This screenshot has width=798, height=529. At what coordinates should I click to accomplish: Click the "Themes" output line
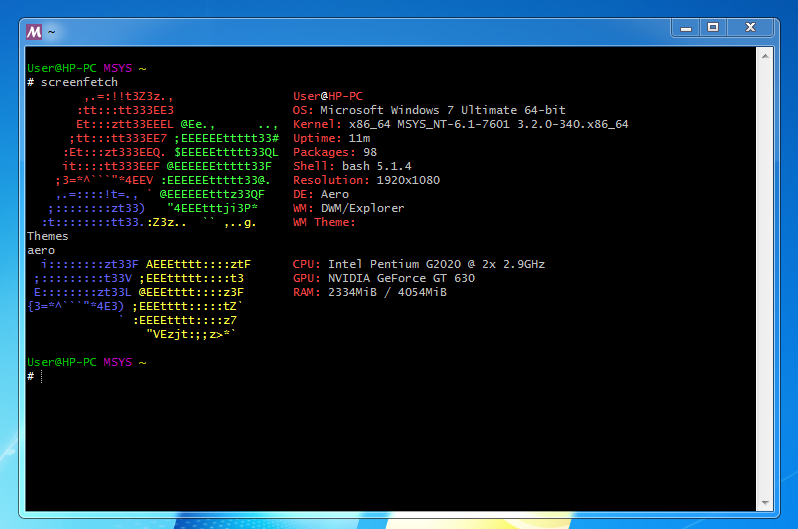click(x=48, y=236)
